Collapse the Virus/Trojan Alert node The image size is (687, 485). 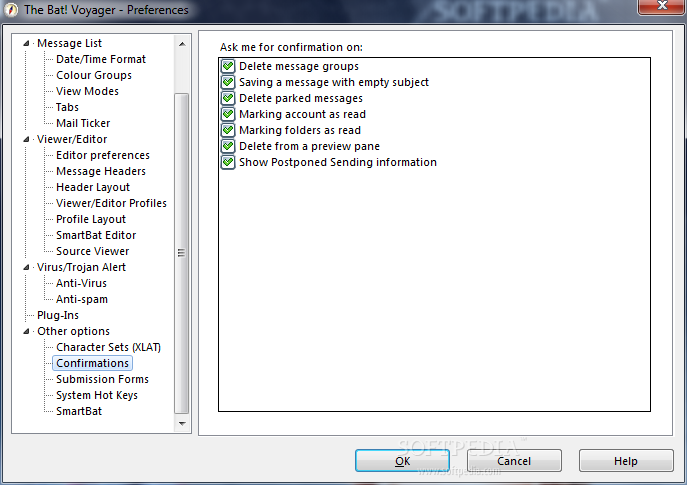point(26,267)
